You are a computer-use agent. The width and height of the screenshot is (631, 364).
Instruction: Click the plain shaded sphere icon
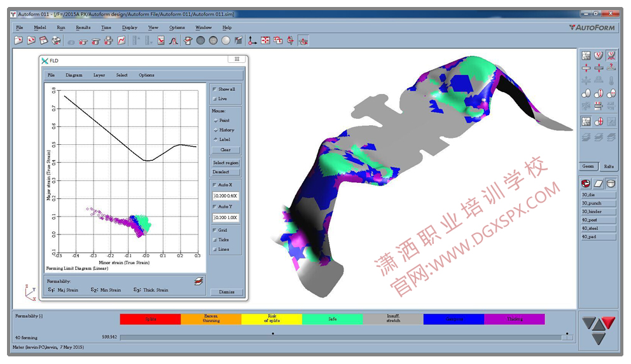point(226,40)
